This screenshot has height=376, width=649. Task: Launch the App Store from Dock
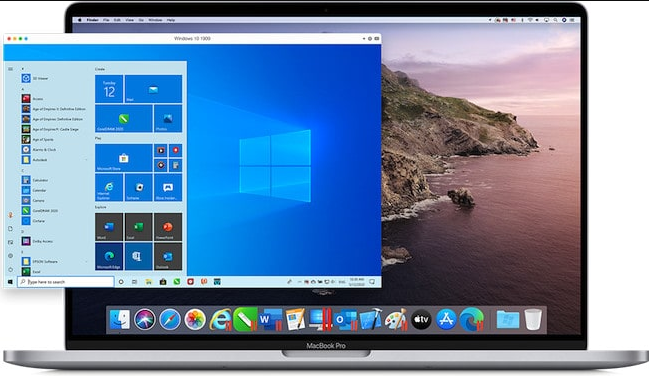446,320
